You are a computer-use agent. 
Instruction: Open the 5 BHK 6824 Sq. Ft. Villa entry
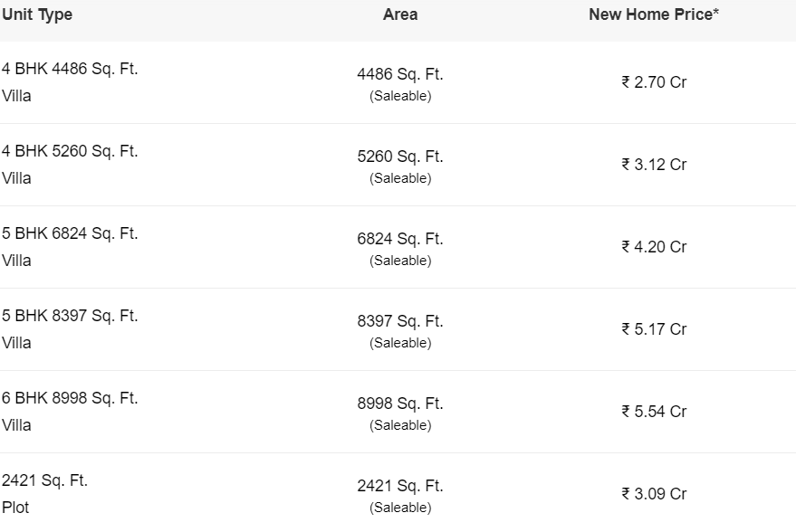click(x=70, y=247)
